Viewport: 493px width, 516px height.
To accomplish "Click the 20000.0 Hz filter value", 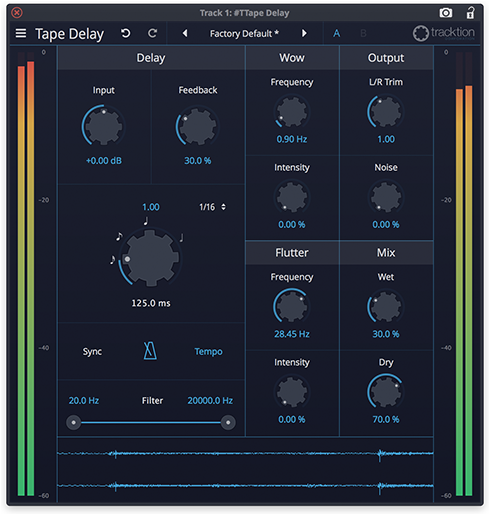I will point(210,400).
